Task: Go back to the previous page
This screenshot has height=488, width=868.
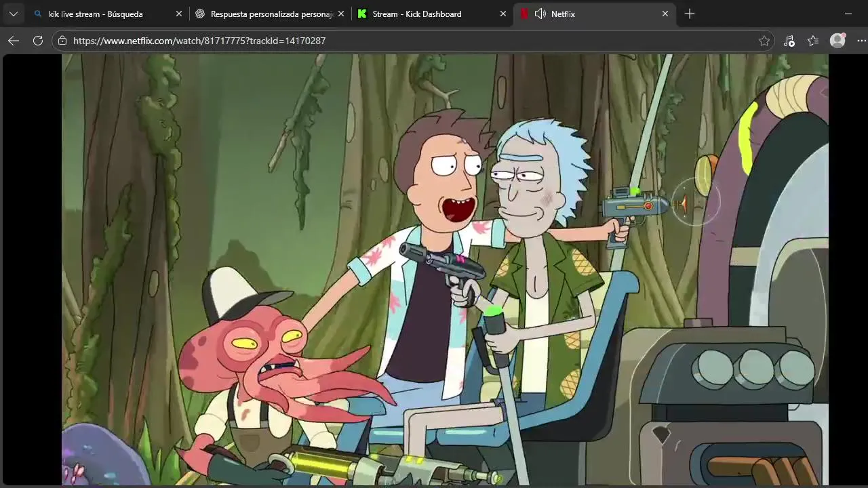Action: point(14,41)
